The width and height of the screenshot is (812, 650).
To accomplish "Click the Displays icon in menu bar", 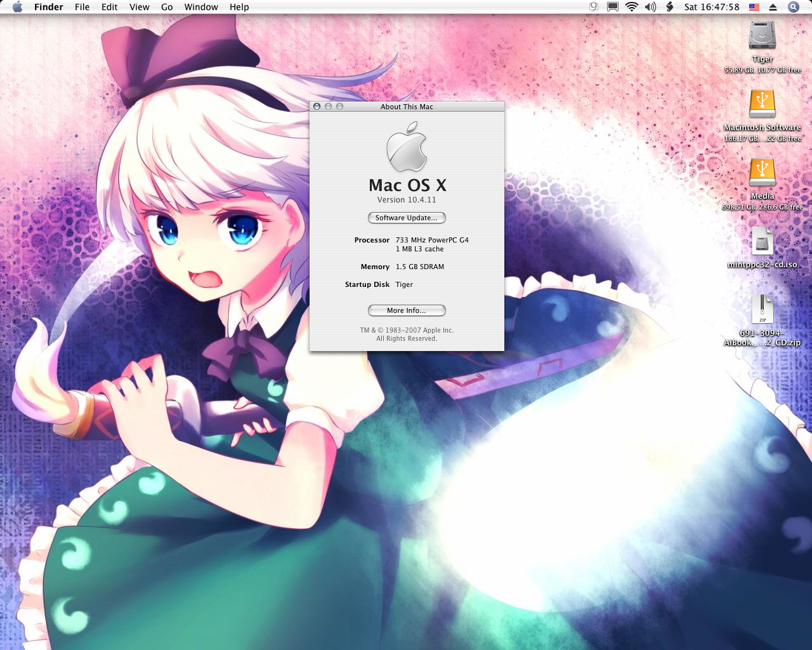I will (613, 7).
